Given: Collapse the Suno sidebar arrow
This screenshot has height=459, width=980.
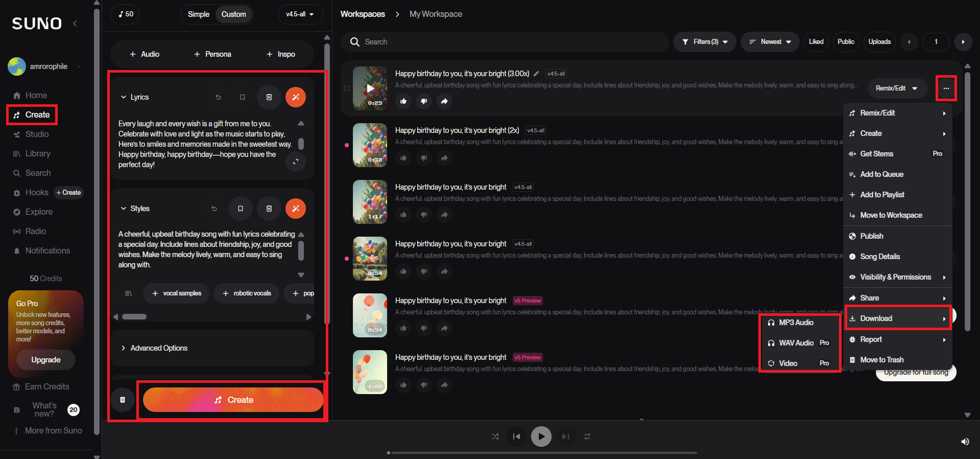Looking at the screenshot, I should tap(75, 23).
